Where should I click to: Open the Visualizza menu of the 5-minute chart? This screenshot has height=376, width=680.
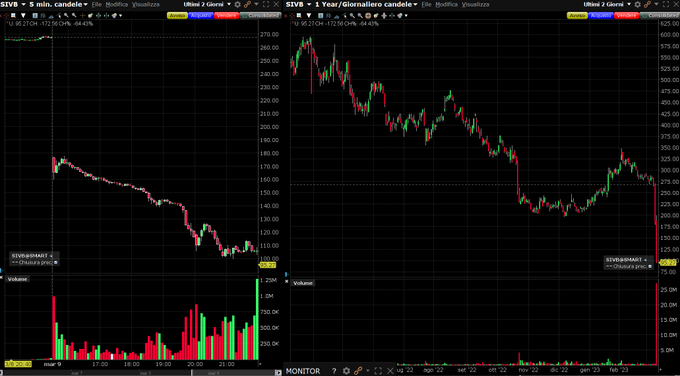(x=146, y=4)
